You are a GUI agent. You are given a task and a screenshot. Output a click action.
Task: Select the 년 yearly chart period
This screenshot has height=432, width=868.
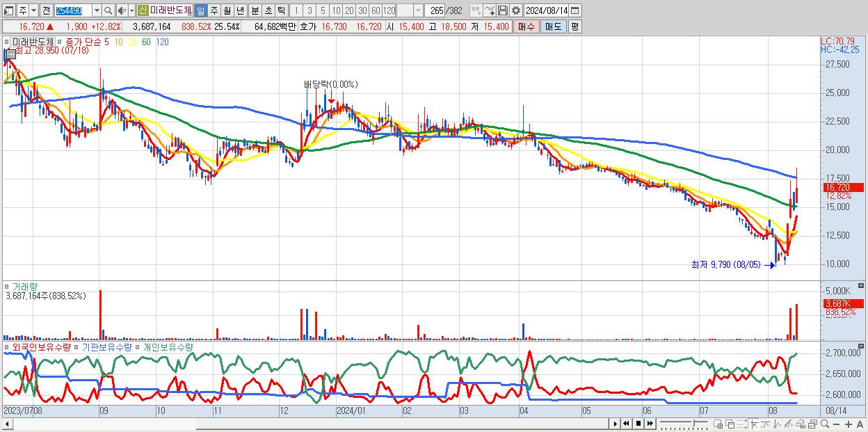pos(240,10)
